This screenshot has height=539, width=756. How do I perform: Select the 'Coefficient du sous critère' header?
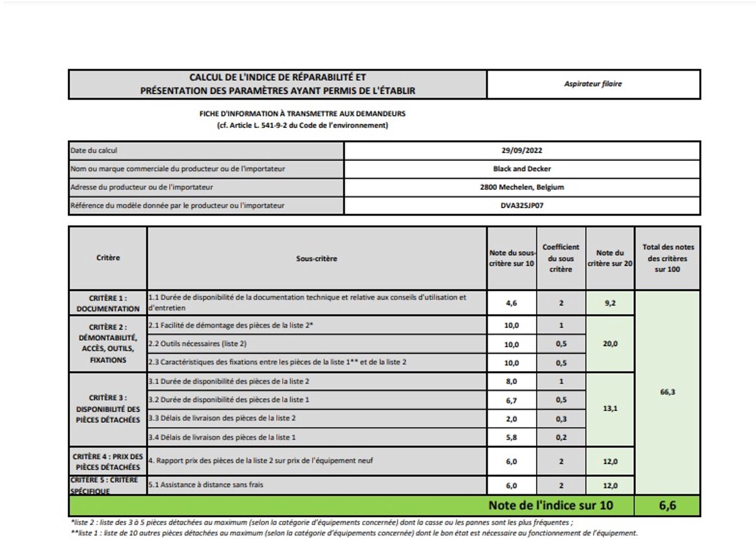[561, 258]
